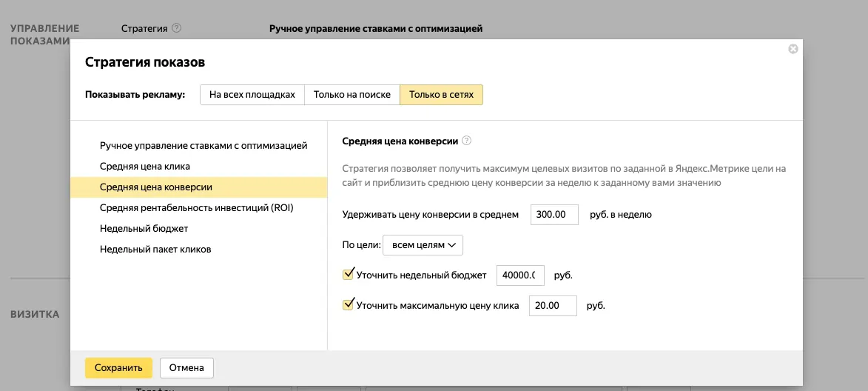Click help icon next to Средняя цена конверсии heading

[x=466, y=141]
